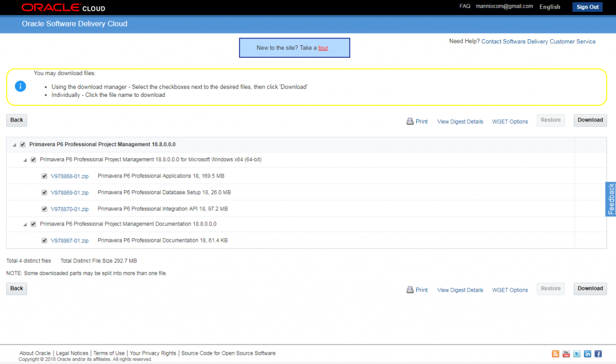Open the site tour link
The width and height of the screenshot is (616, 364).
pyautogui.click(x=323, y=48)
